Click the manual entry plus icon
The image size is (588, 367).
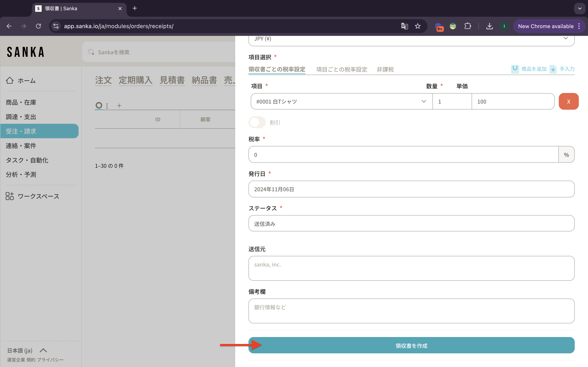coord(553,69)
